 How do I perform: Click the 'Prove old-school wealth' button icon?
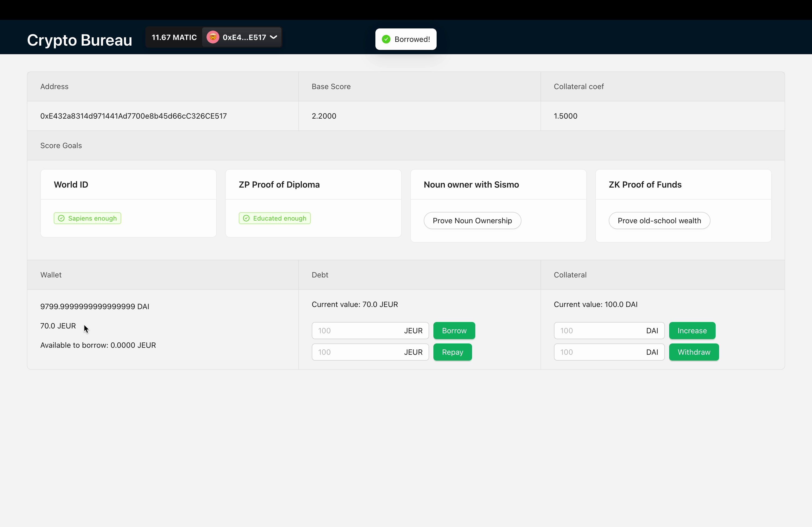(659, 220)
